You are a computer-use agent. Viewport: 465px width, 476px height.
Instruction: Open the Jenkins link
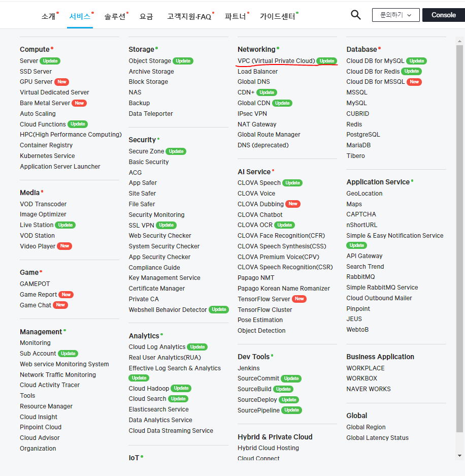pyautogui.click(x=248, y=368)
